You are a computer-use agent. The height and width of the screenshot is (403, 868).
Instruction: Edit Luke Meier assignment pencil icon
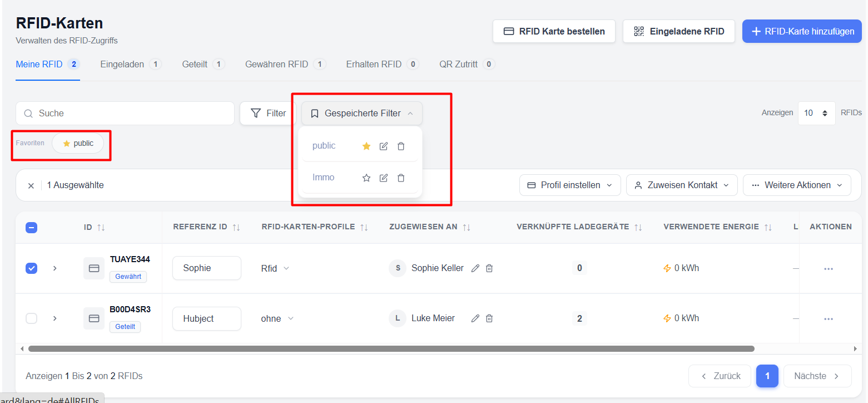coord(475,318)
